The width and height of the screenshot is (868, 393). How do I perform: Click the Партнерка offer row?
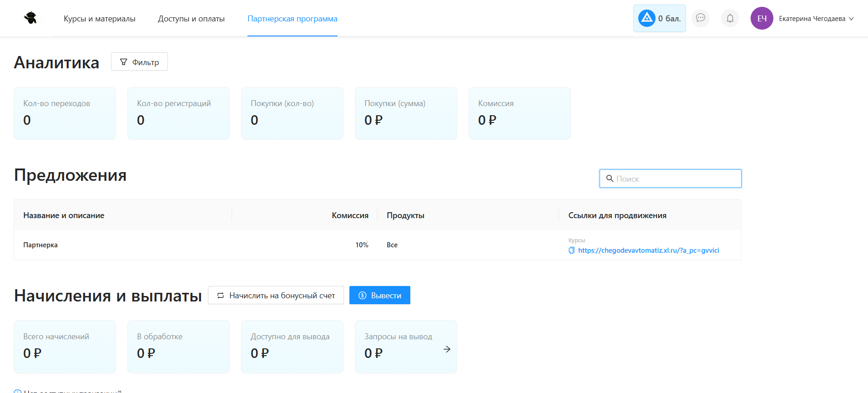pyautogui.click(x=40, y=245)
